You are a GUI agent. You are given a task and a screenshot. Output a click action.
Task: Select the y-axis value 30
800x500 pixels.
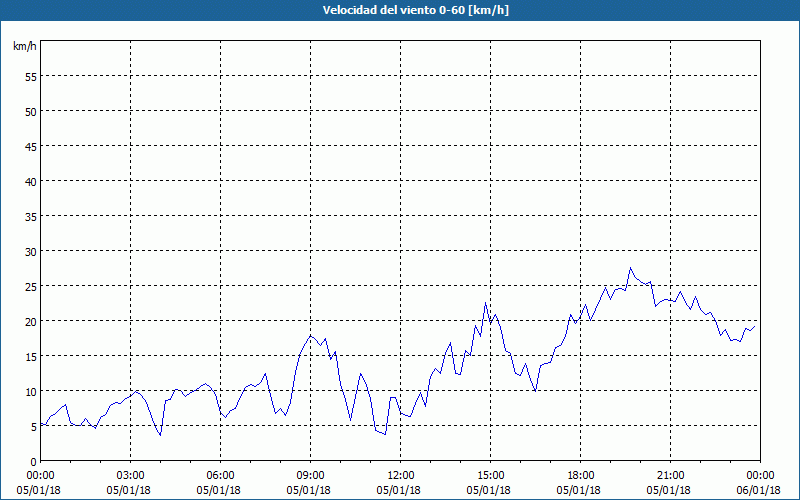coord(31,252)
